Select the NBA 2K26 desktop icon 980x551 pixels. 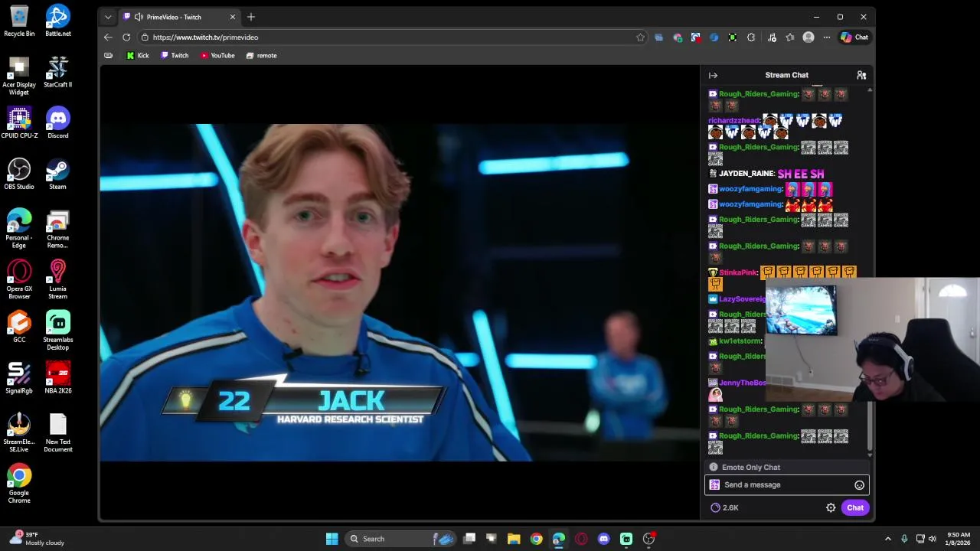point(57,378)
